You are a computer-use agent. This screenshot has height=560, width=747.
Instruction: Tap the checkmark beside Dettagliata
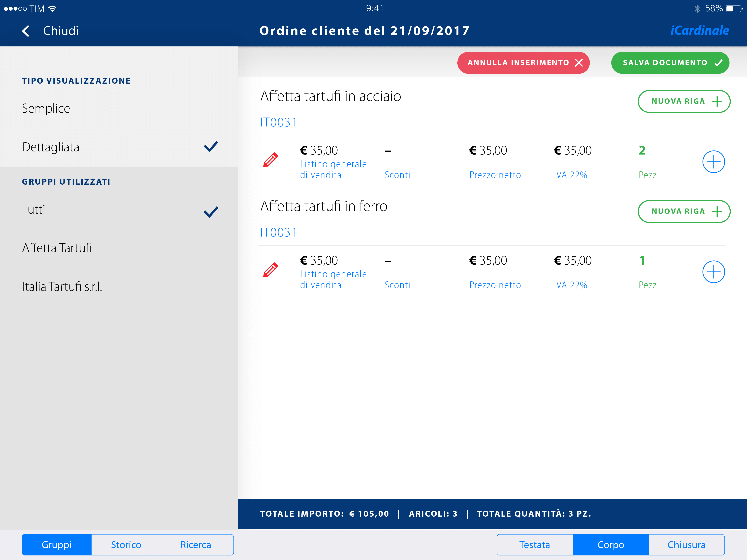tap(211, 146)
